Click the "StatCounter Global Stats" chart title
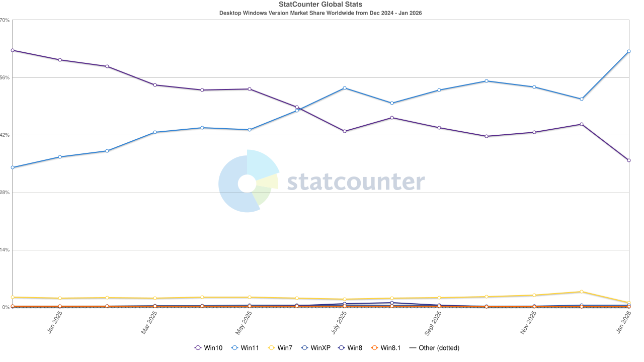 pyautogui.click(x=320, y=5)
